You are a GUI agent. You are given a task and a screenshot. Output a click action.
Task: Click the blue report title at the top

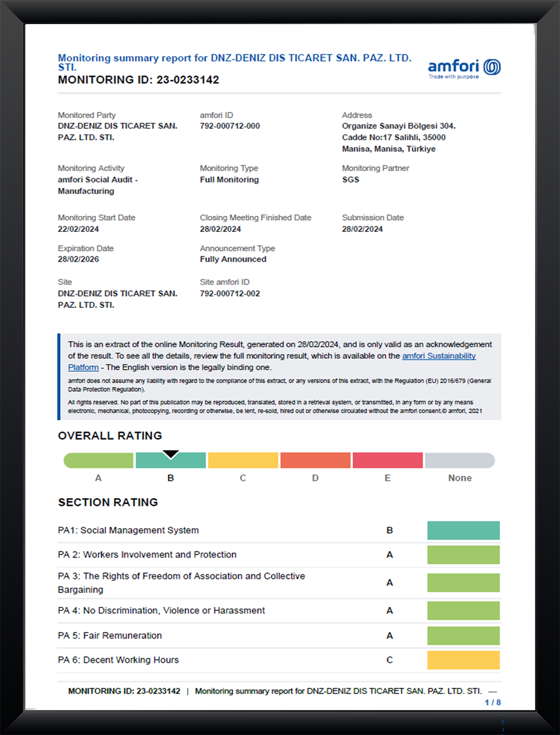(x=234, y=58)
